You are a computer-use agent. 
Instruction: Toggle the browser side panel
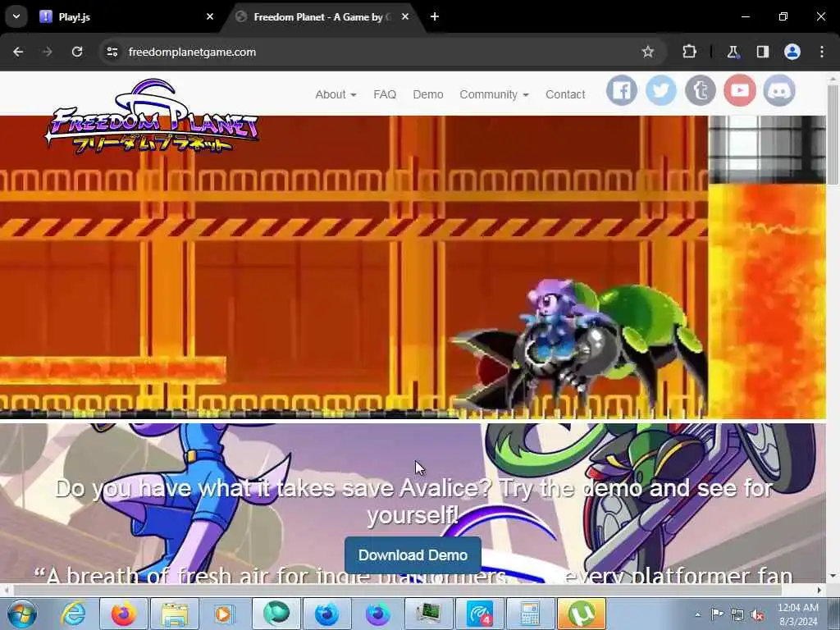pyautogui.click(x=763, y=52)
